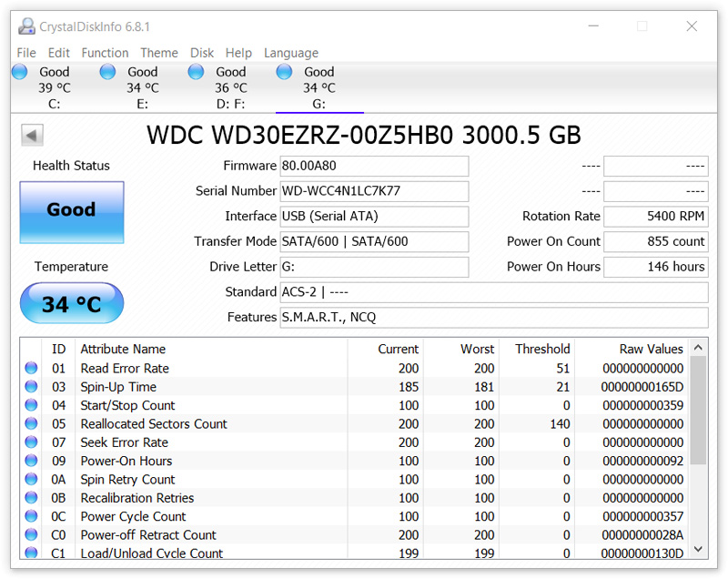Click the 34 °C temperature button
728x579 pixels.
(x=72, y=303)
